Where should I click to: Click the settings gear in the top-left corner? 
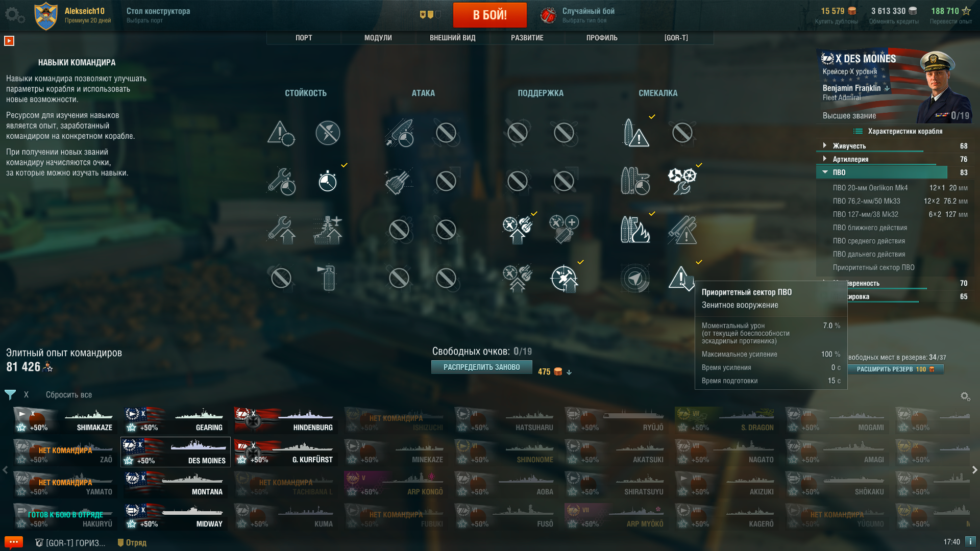(x=14, y=15)
